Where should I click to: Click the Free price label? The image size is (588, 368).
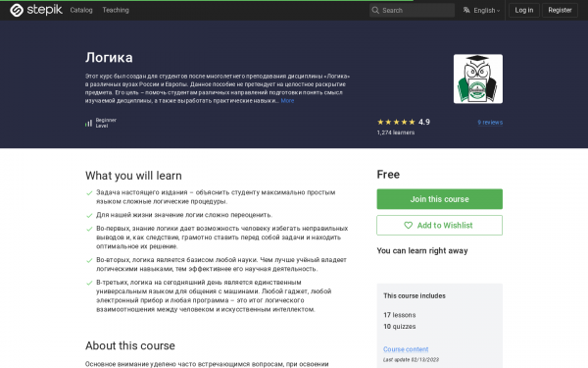tap(388, 175)
